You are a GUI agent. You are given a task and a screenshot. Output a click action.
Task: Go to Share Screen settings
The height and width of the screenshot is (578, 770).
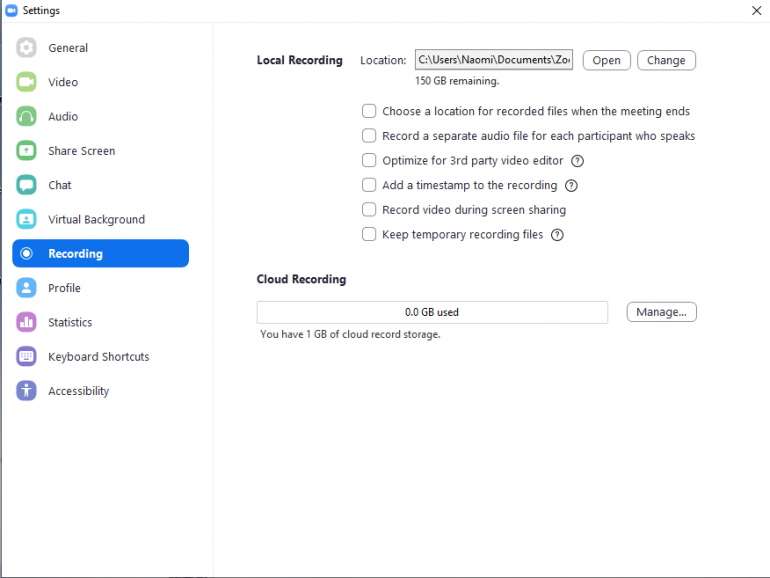point(100,150)
